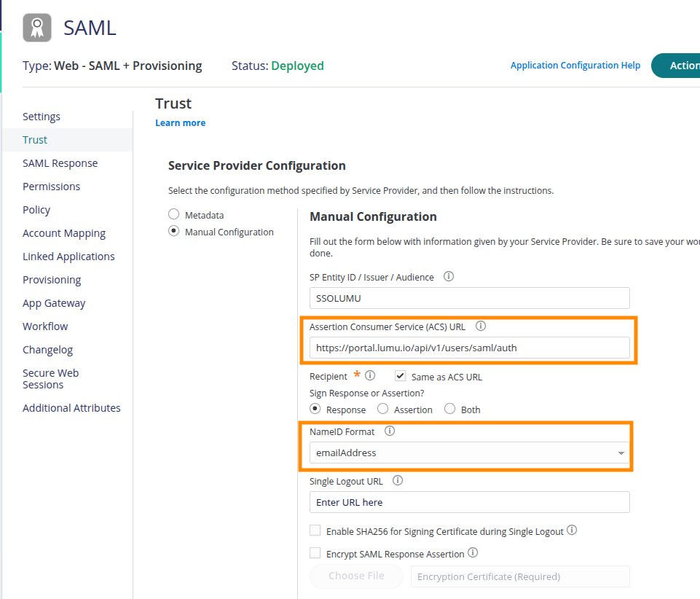Click the Single Logout URL input field

tap(469, 502)
